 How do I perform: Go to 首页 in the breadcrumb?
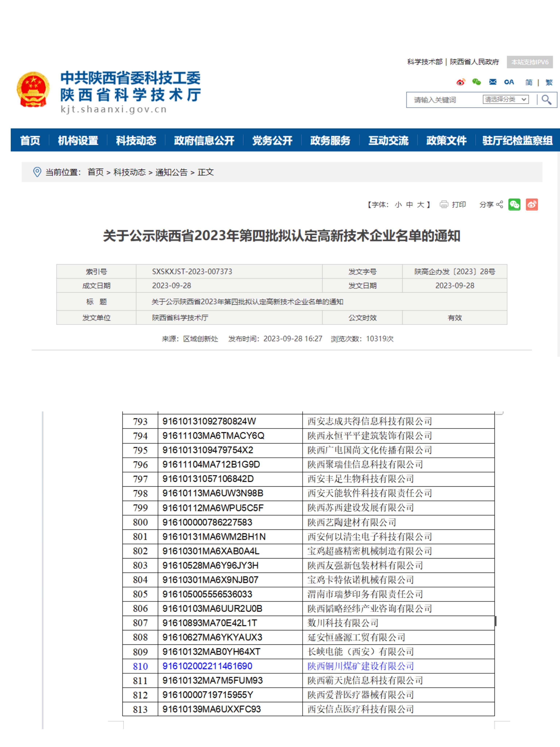pyautogui.click(x=96, y=172)
